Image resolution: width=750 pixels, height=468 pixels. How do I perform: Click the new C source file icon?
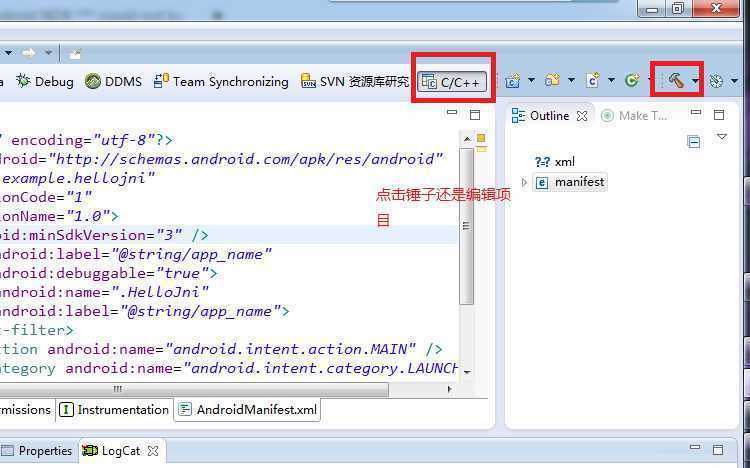click(592, 80)
